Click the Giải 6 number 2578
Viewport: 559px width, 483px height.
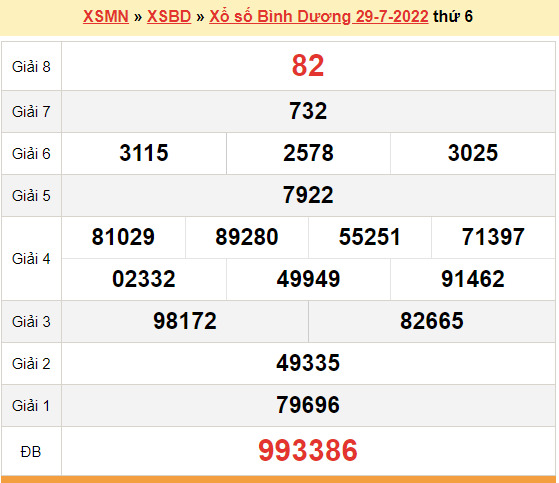(308, 153)
